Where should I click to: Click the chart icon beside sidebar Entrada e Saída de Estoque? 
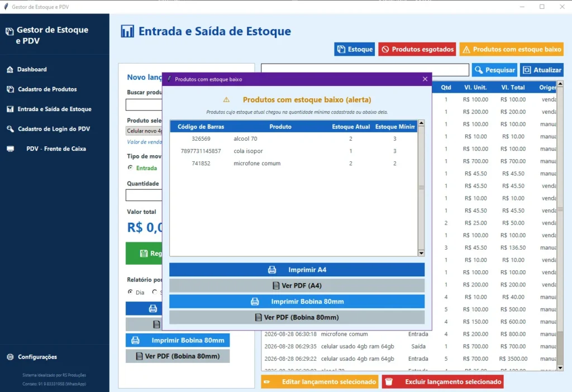[10, 109]
